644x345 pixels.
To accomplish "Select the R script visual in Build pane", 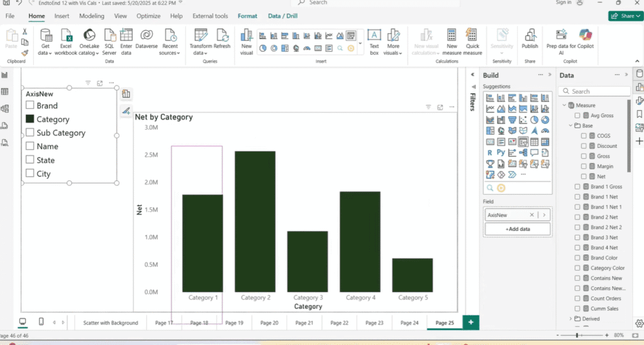I will point(489,152).
